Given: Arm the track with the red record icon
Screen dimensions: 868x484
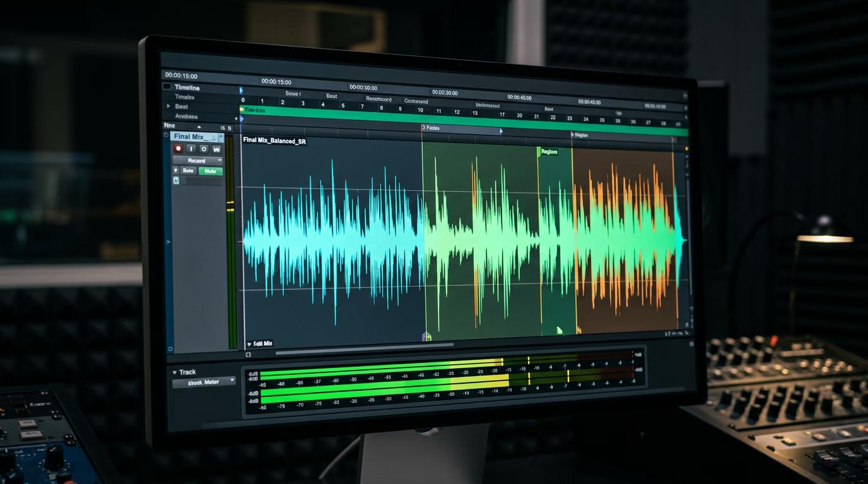Looking at the screenshot, I should (x=179, y=149).
